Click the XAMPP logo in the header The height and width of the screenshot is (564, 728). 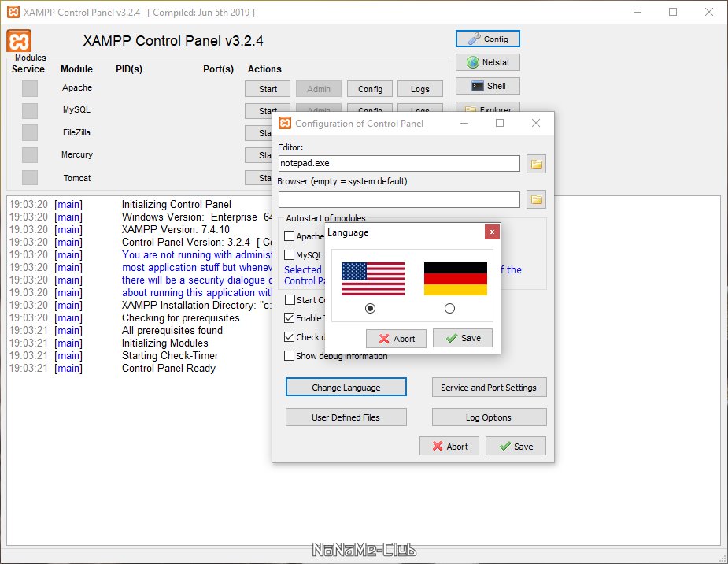point(19,42)
